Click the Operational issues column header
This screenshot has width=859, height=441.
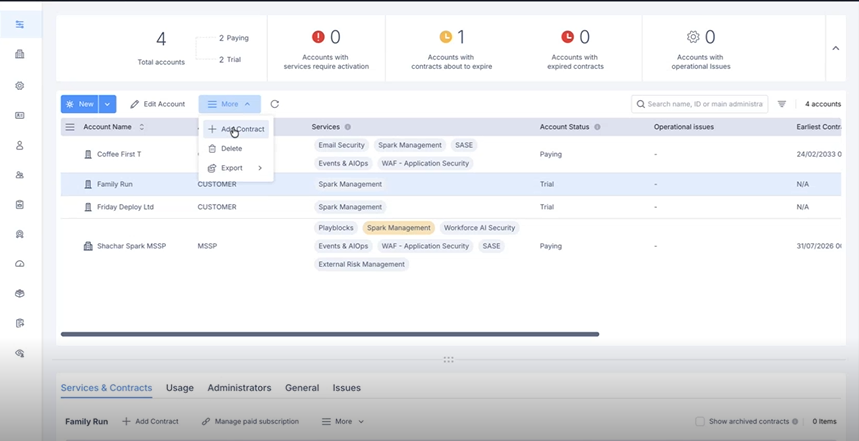coord(684,127)
